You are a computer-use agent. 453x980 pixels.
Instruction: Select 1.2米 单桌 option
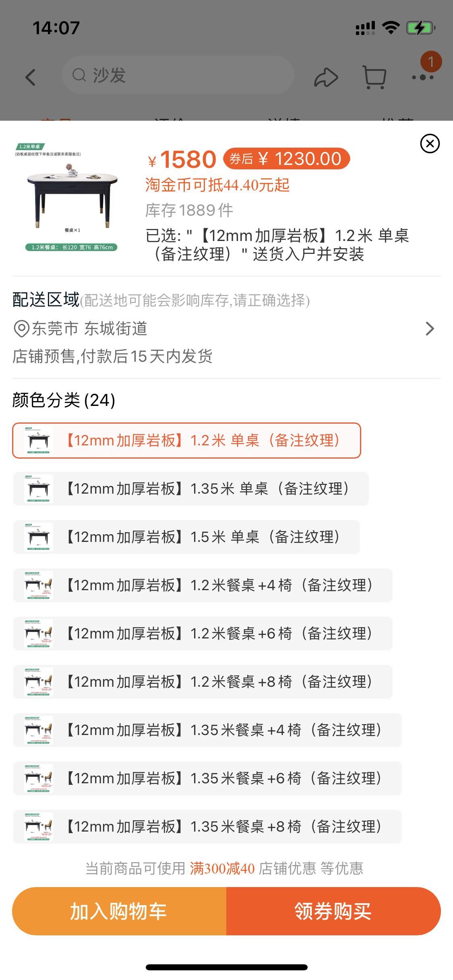(186, 441)
